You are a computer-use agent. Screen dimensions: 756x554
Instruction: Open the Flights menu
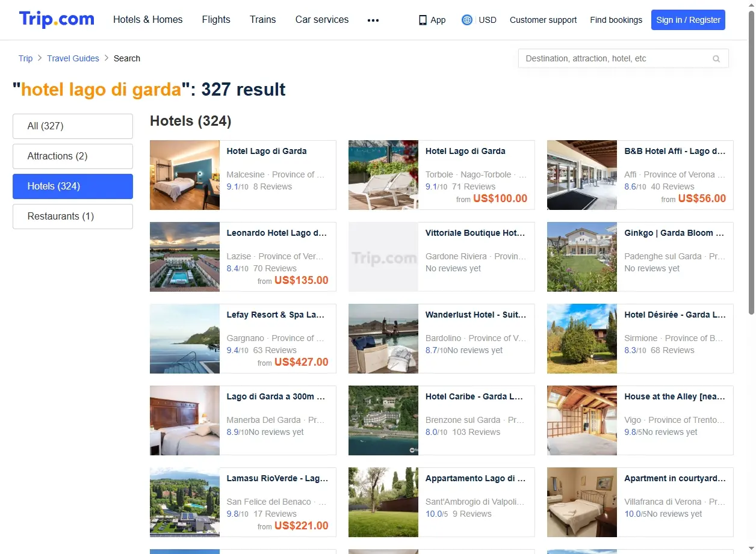click(x=216, y=19)
